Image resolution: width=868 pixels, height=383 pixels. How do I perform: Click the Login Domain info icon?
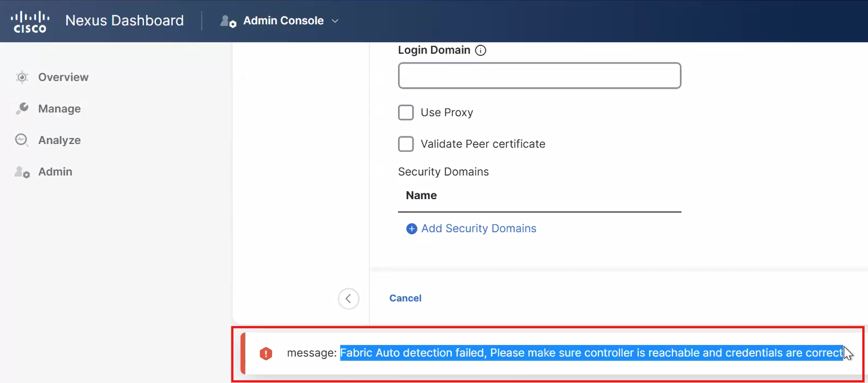[x=481, y=50]
